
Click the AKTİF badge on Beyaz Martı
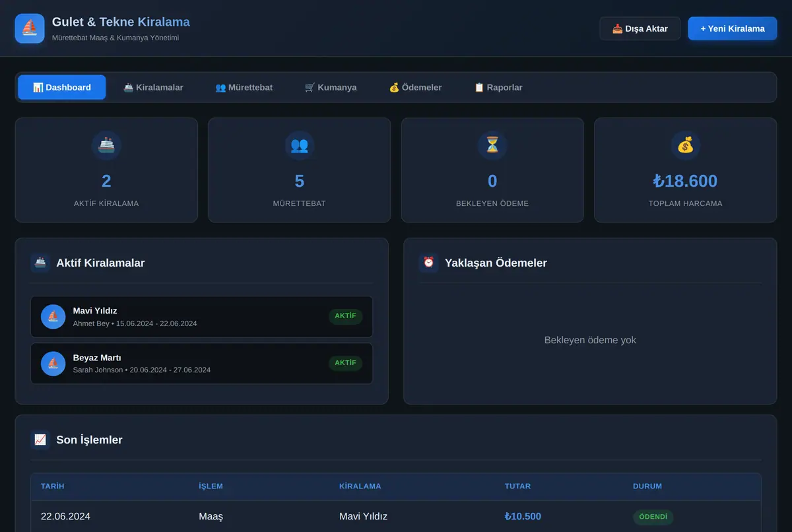click(x=345, y=363)
